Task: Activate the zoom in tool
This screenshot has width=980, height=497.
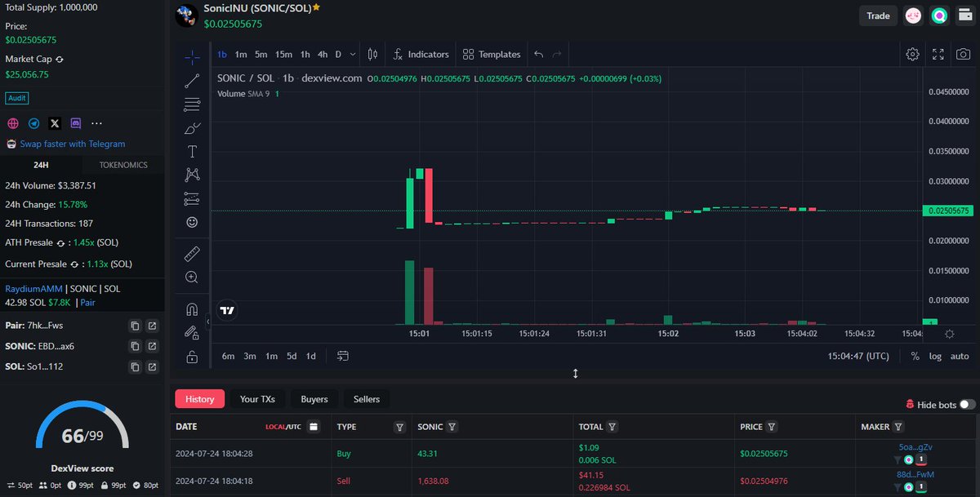Action: [x=192, y=277]
